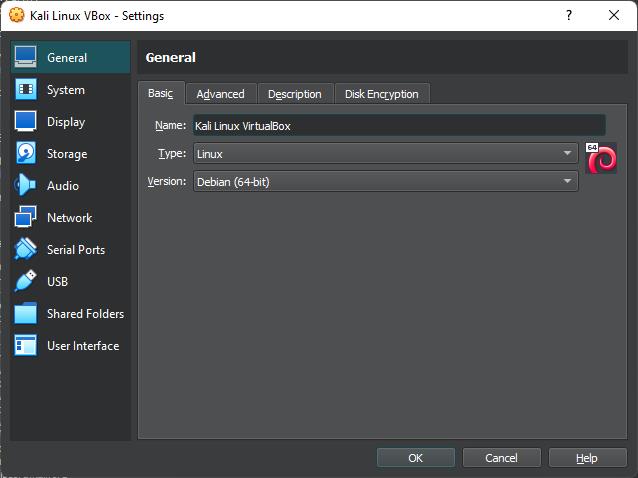Click the Help button

587,458
